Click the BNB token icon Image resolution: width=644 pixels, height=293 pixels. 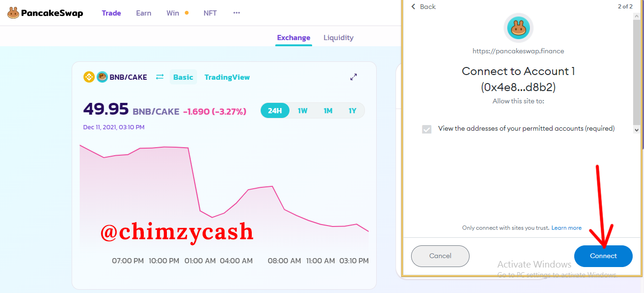(89, 77)
